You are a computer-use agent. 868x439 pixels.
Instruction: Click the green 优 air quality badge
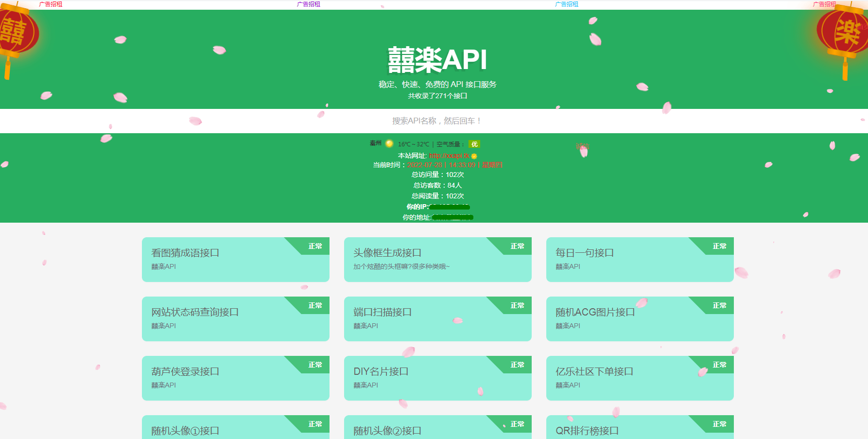click(x=474, y=144)
